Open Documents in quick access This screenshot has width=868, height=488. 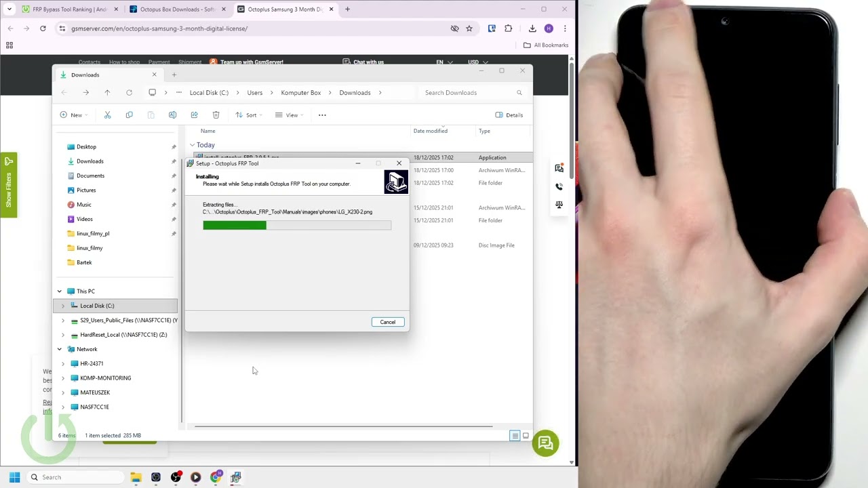tap(90, 176)
